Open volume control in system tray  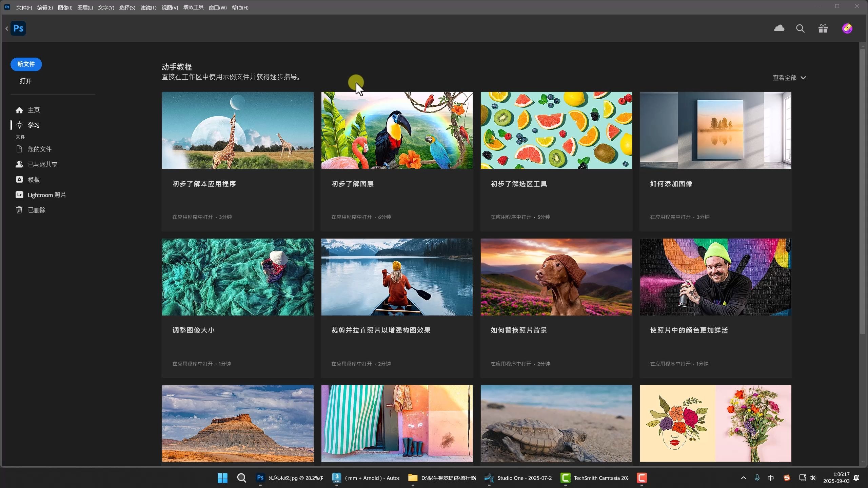coord(813,478)
